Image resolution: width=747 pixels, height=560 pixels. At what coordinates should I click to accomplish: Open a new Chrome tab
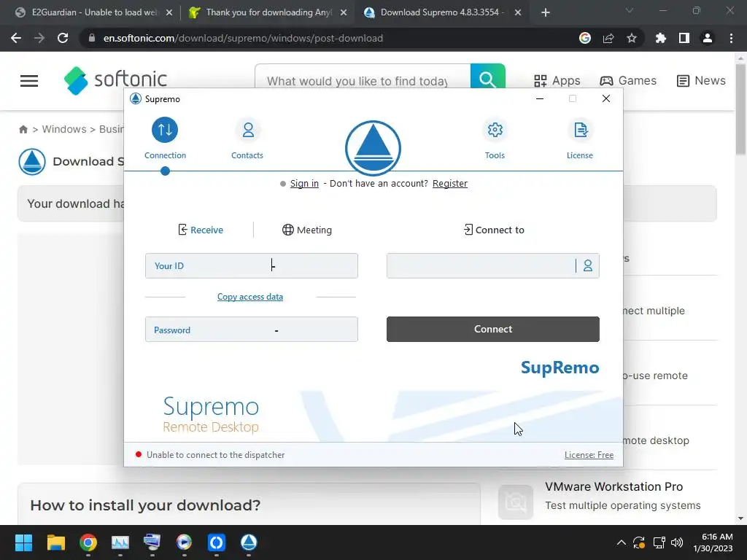click(546, 12)
